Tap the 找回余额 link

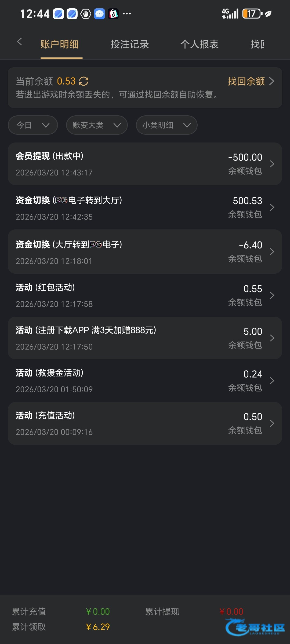click(250, 81)
